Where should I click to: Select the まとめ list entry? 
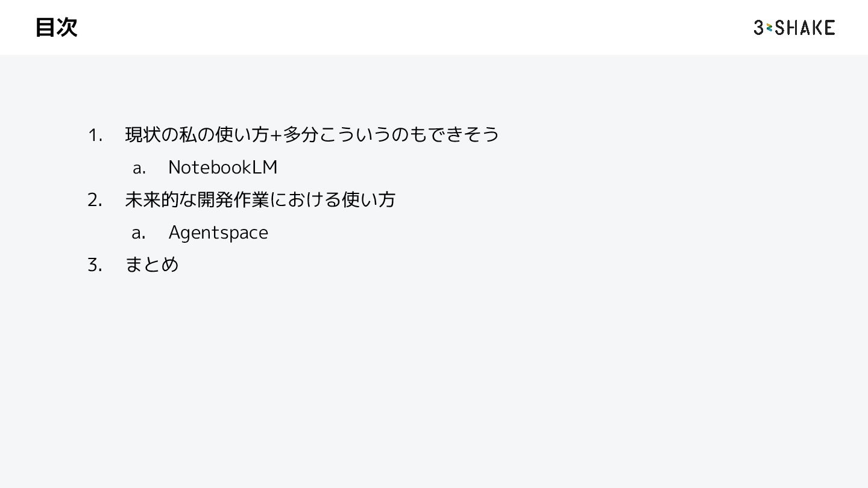[x=152, y=264]
